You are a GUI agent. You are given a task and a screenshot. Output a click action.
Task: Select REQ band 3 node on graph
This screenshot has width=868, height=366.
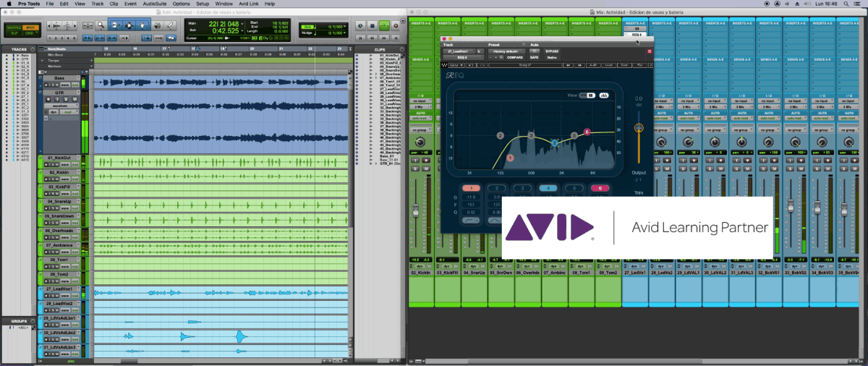point(532,135)
